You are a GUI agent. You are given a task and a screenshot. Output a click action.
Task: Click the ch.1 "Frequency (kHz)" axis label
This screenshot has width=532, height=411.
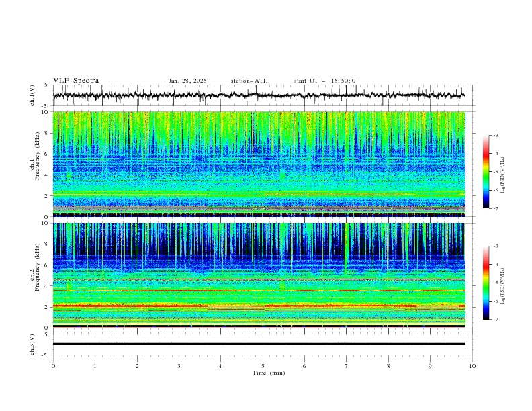[x=38, y=156]
